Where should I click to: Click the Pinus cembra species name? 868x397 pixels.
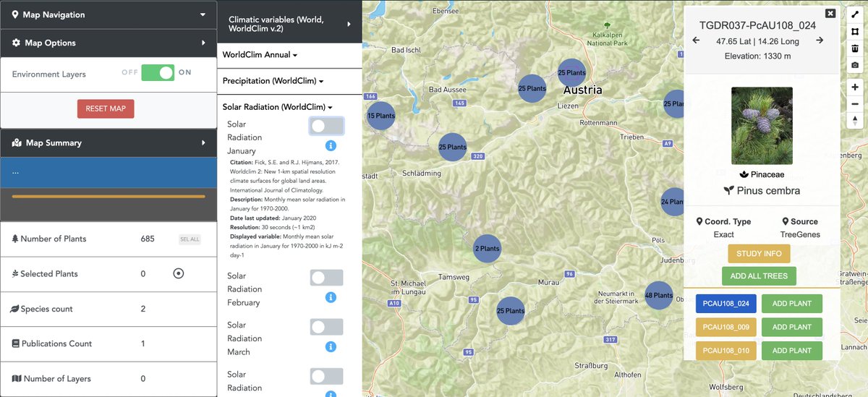coord(768,191)
